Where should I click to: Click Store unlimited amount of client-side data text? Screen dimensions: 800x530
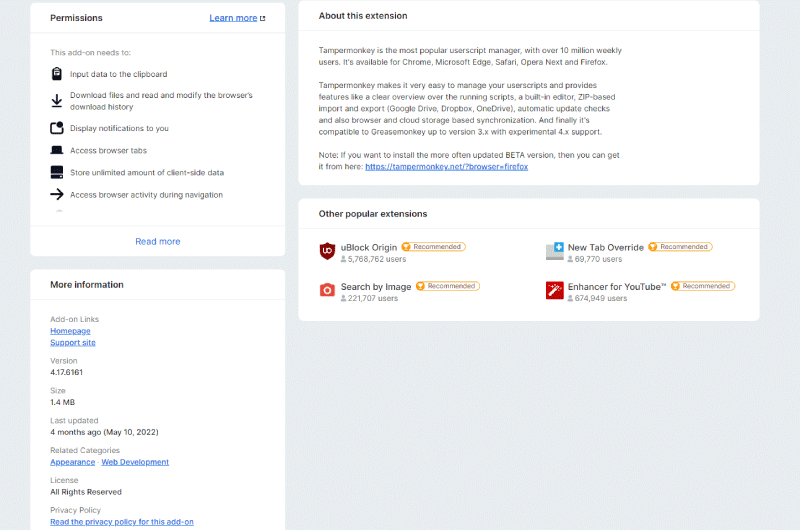pyautogui.click(x=147, y=172)
